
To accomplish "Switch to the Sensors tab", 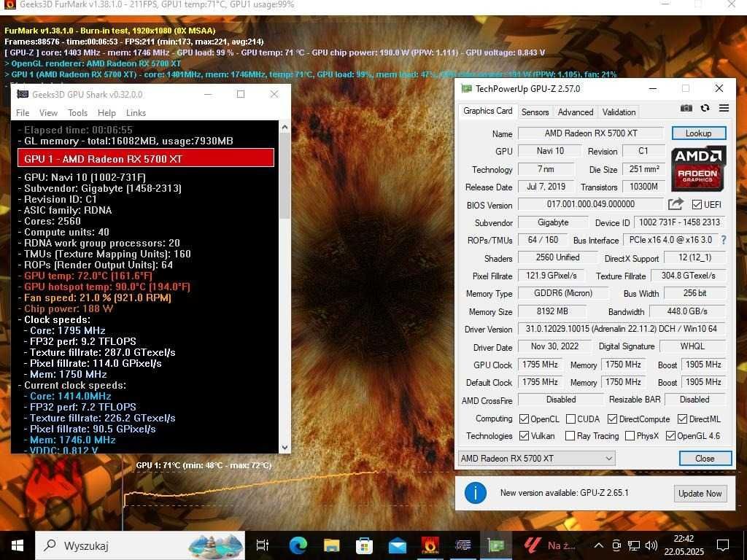I will click(x=535, y=112).
